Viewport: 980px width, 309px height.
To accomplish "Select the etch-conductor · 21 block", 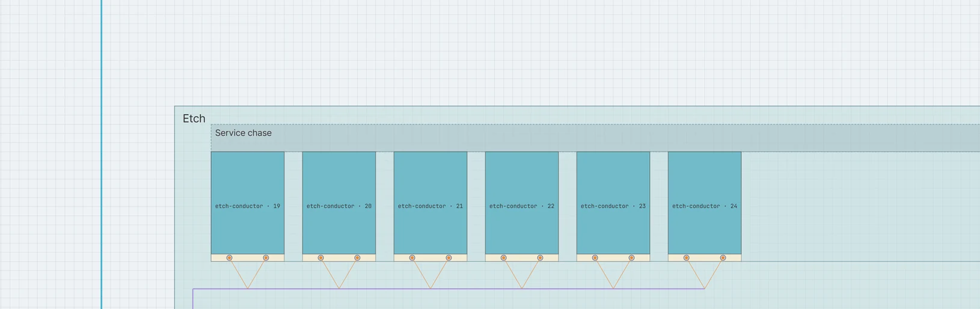I will [x=430, y=203].
